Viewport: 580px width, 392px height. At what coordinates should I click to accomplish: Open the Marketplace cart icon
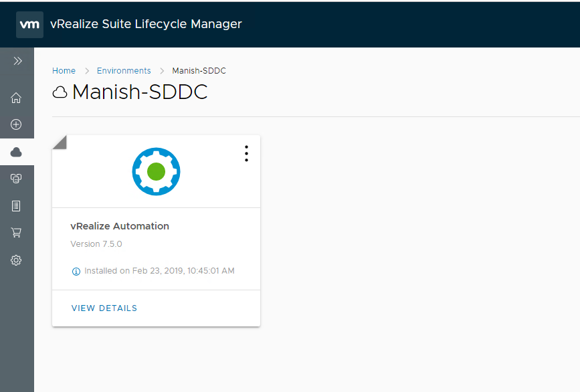[17, 233]
